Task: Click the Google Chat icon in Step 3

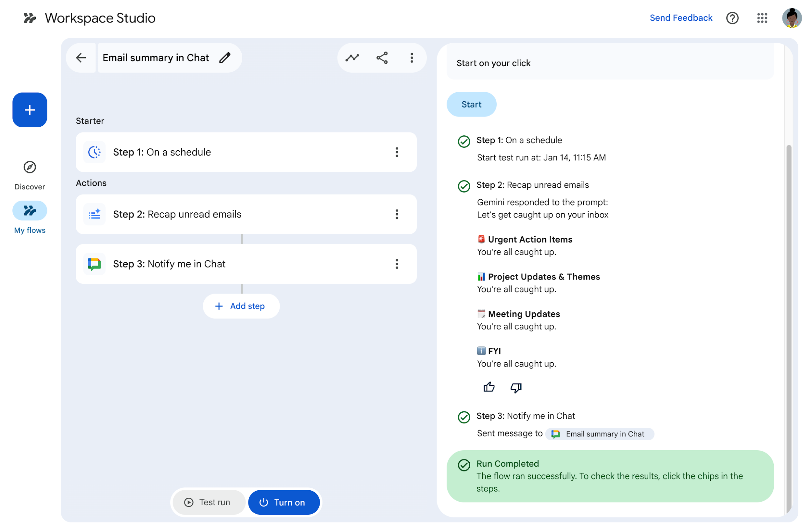Action: (95, 264)
